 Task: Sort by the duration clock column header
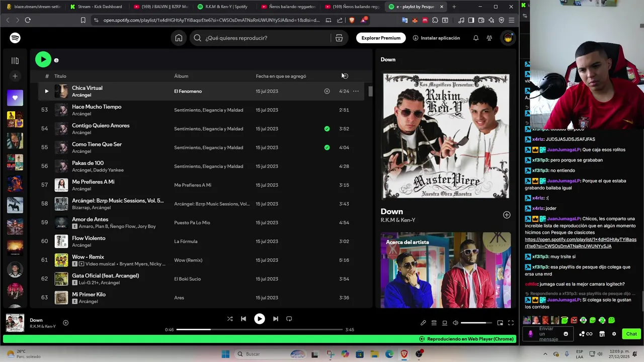[x=345, y=76]
